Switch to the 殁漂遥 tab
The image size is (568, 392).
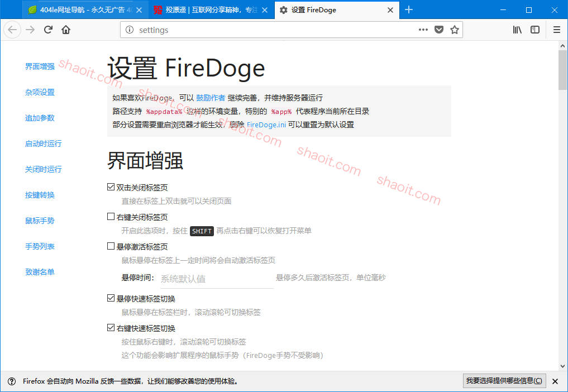pyautogui.click(x=211, y=10)
